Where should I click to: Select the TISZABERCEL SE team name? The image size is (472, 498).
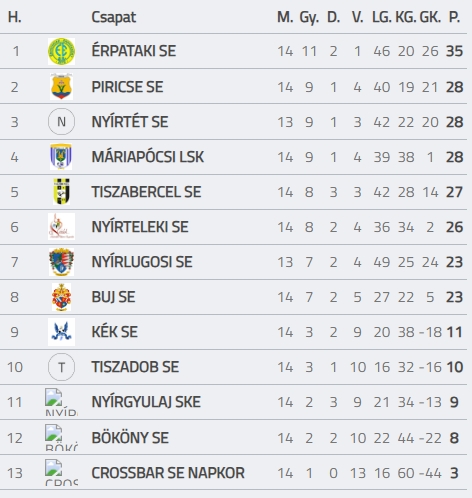tap(146, 192)
